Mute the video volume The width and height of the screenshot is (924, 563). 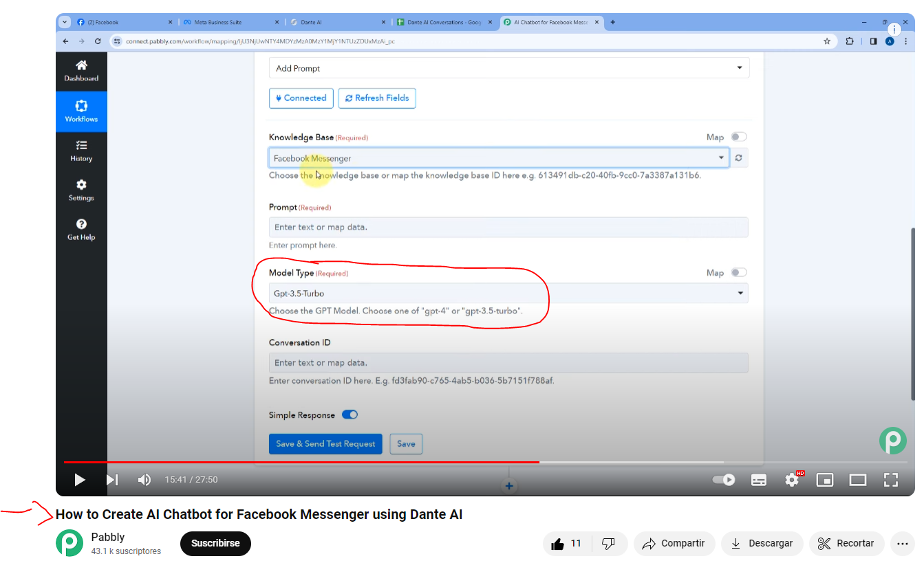144,480
